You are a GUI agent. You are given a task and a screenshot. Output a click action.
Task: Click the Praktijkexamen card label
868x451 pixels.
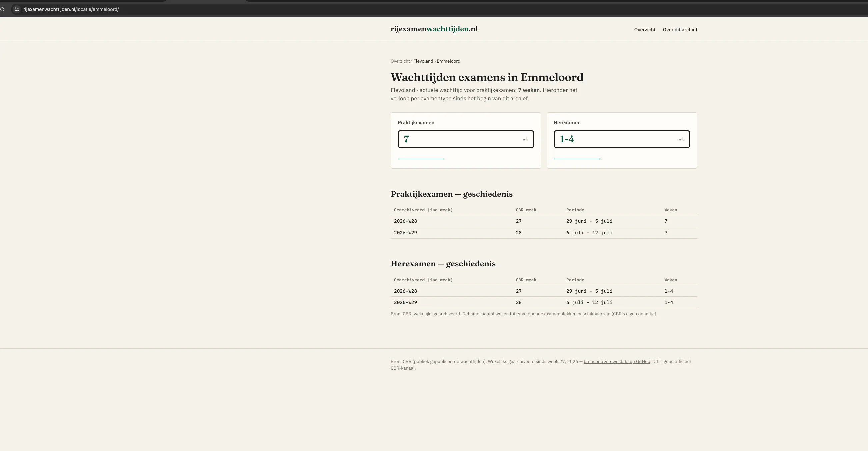pyautogui.click(x=416, y=123)
